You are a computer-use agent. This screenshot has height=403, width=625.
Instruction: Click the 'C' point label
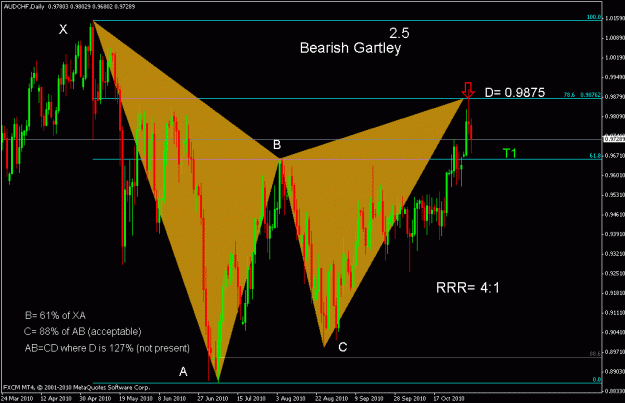[342, 347]
